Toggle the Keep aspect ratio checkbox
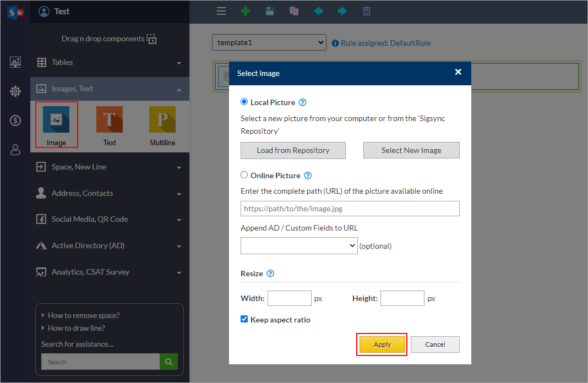The width and height of the screenshot is (588, 383). point(244,319)
